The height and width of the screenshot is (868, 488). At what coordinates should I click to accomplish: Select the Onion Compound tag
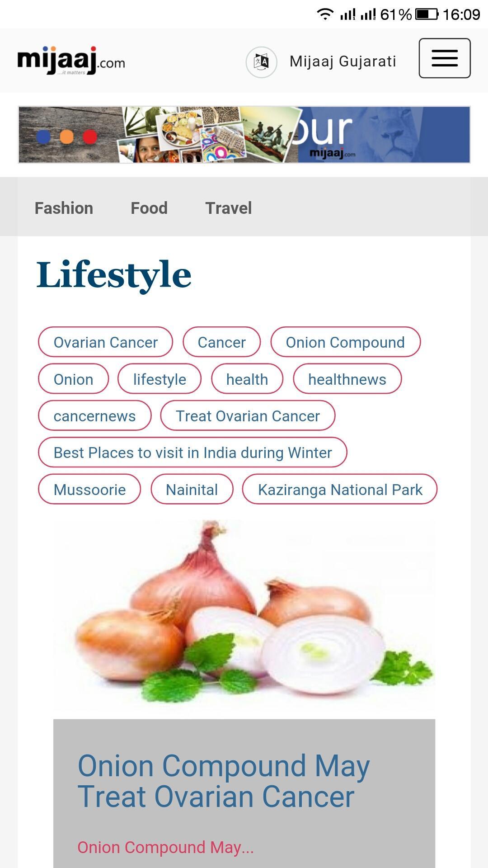[x=345, y=342]
